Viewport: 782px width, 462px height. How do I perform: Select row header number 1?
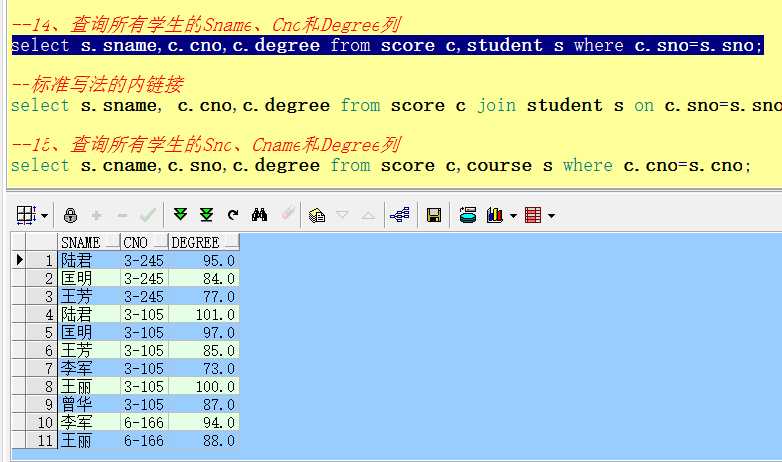pos(42,260)
